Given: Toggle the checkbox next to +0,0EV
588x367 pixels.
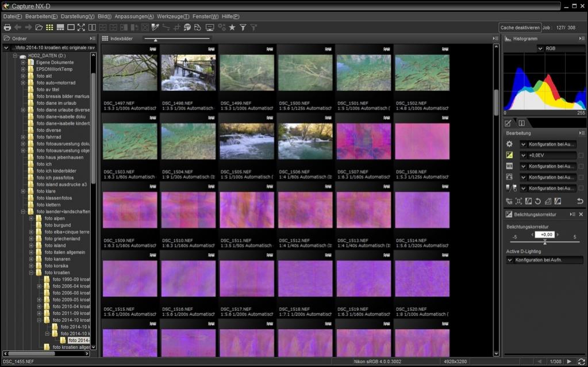Looking at the screenshot, I should click(x=581, y=155).
